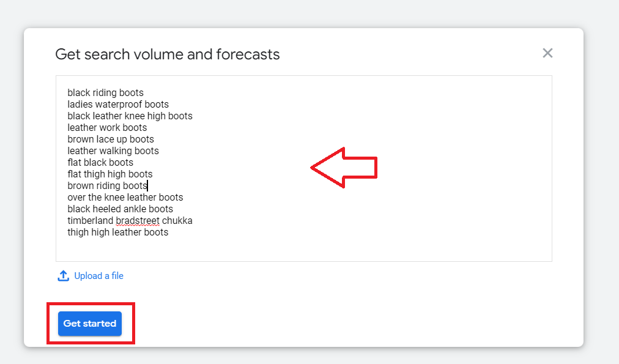Click the 'Get search volume and forecasts' heading
The image size is (619, 364).
tap(168, 54)
